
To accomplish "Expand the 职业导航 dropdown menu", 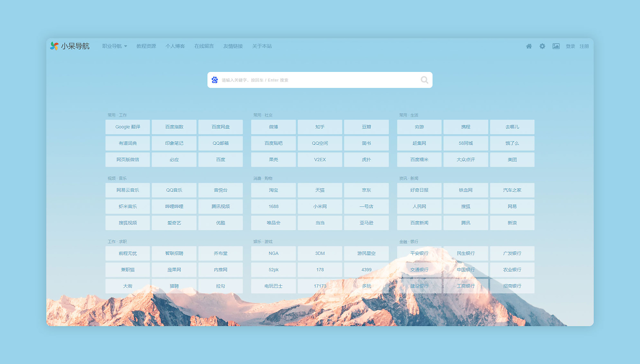I will point(114,46).
